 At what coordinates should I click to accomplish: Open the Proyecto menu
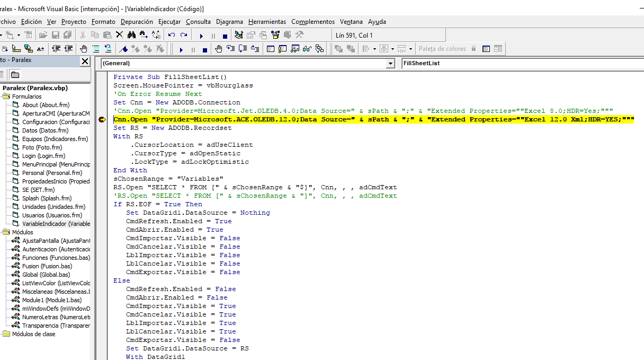[74, 22]
